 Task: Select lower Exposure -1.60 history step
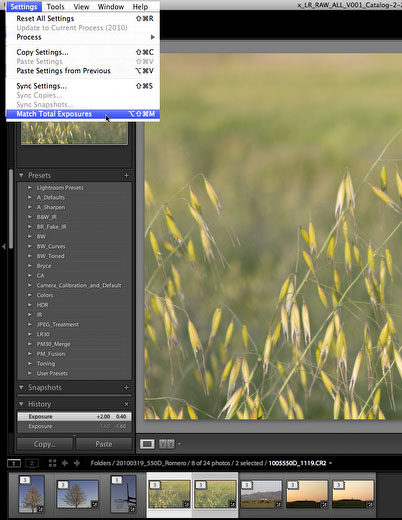74,426
